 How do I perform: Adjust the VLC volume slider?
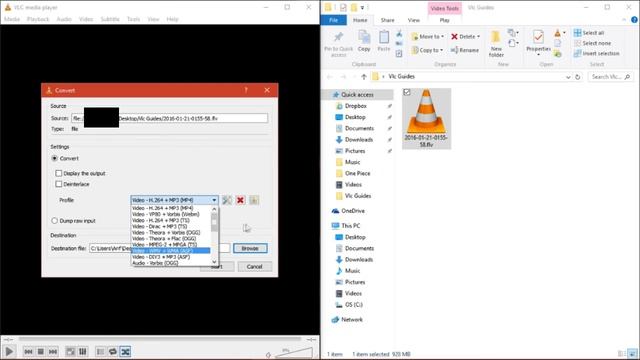tap(294, 353)
